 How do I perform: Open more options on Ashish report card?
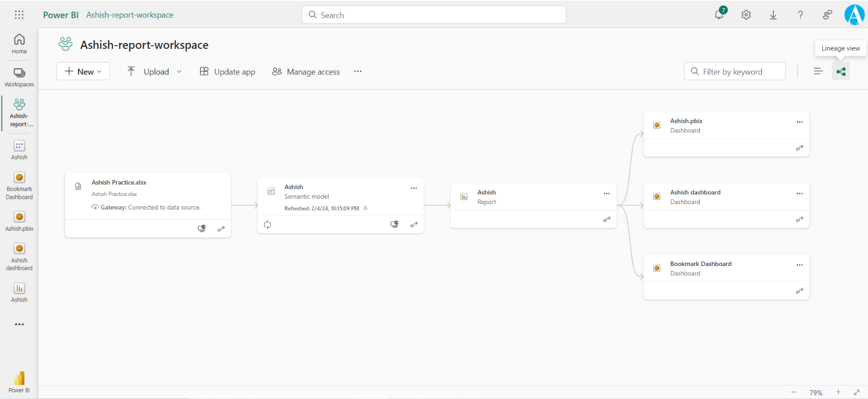click(x=607, y=193)
